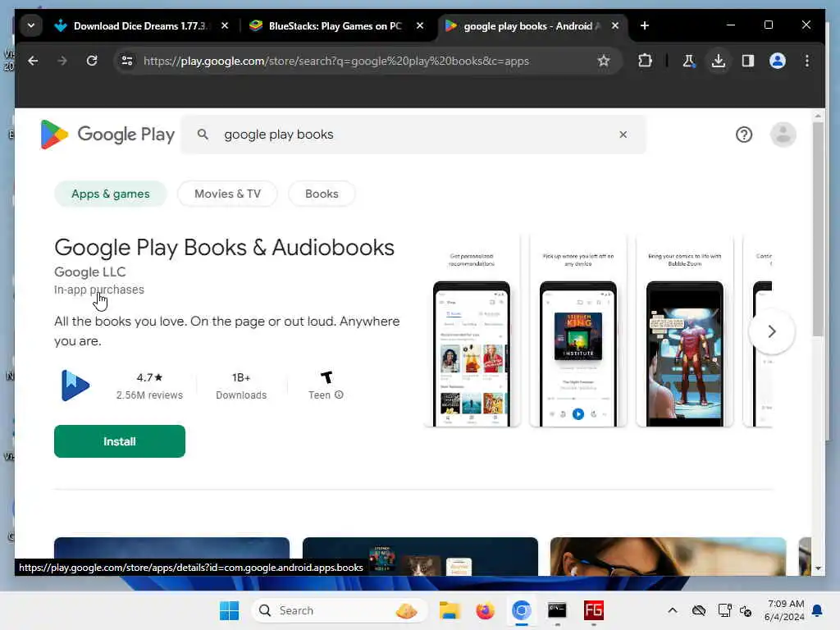Select the Movies & TV filter
Viewport: 840px width, 630px height.
(x=227, y=194)
